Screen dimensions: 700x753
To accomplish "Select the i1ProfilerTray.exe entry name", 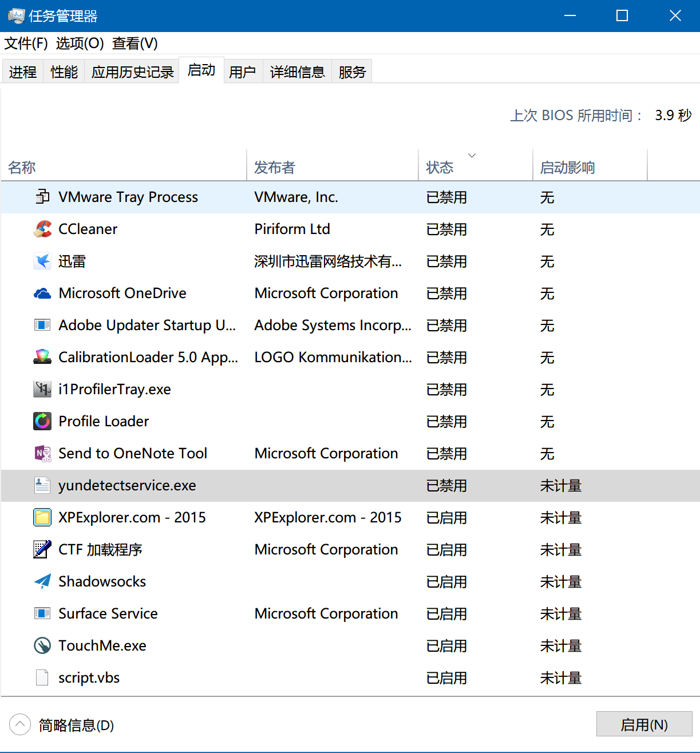I will click(x=114, y=389).
